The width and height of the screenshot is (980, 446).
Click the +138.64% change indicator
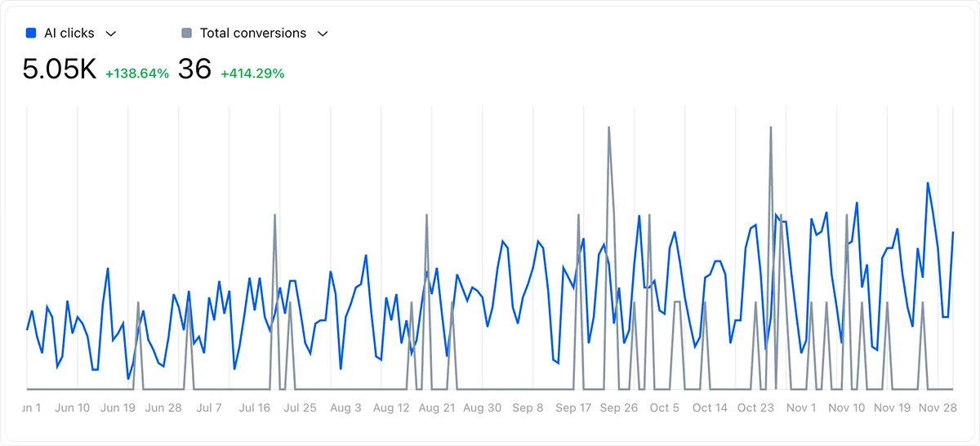137,74
